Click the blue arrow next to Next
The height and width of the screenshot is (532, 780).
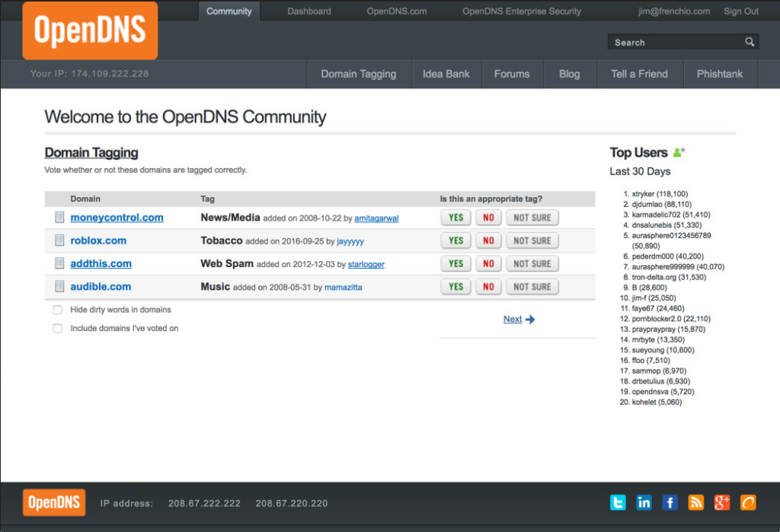530,319
